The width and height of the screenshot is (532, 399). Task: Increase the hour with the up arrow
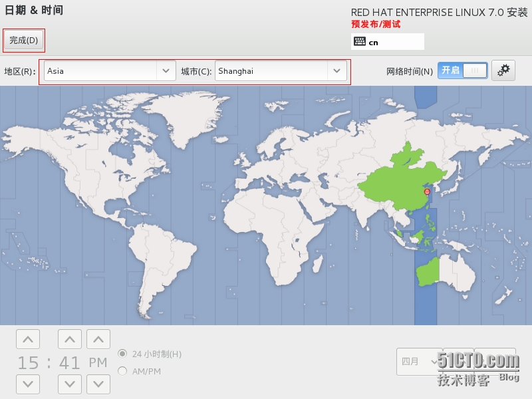(x=28, y=339)
